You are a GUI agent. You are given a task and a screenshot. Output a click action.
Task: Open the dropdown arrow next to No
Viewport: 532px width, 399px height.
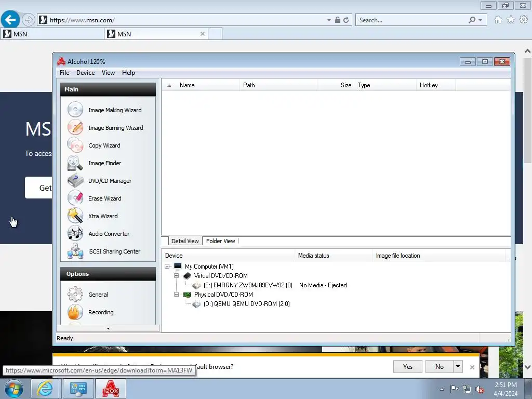pyautogui.click(x=458, y=366)
